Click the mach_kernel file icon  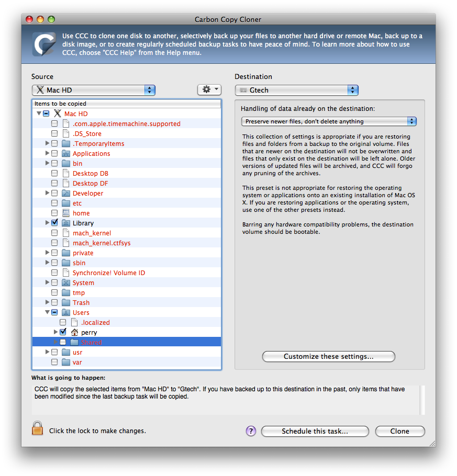click(66, 233)
